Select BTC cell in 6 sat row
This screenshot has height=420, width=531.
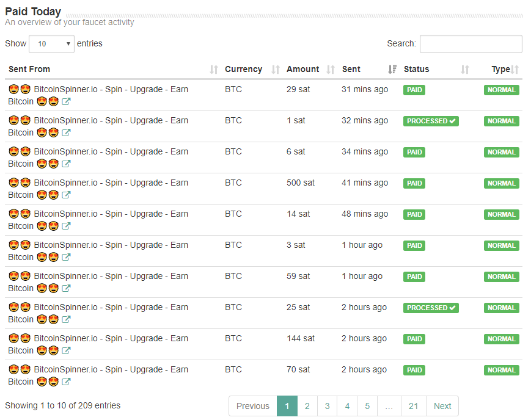(x=233, y=151)
